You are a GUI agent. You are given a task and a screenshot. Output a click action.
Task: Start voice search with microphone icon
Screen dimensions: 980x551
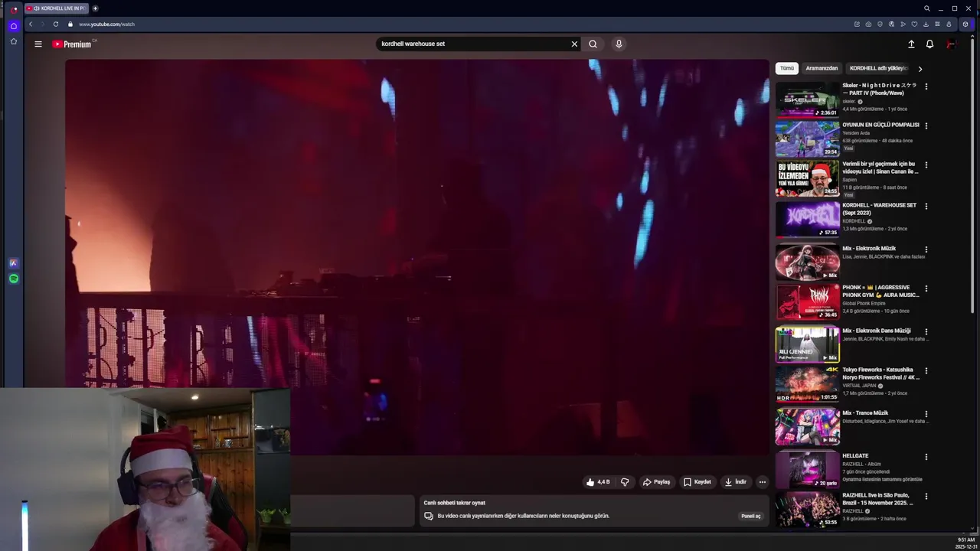pyautogui.click(x=619, y=44)
